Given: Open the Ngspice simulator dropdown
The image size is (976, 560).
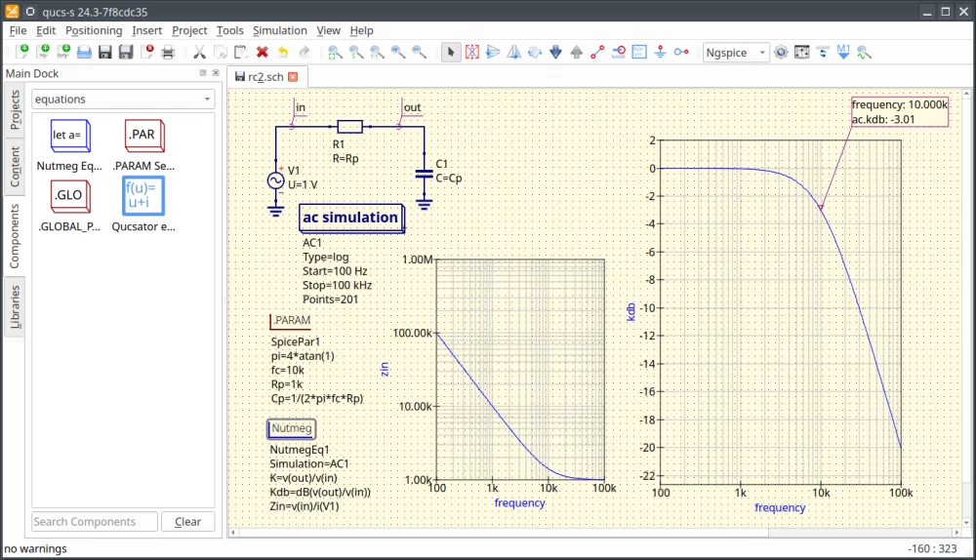Looking at the screenshot, I should coord(736,53).
